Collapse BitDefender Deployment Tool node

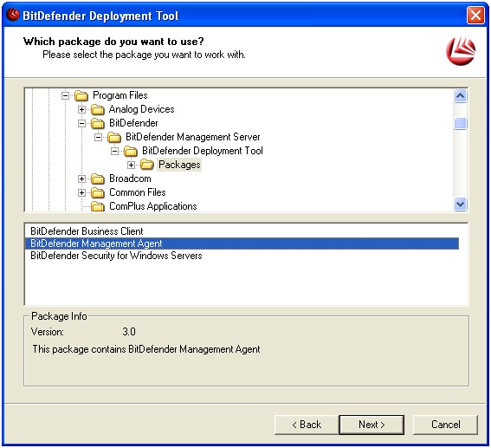tap(114, 151)
